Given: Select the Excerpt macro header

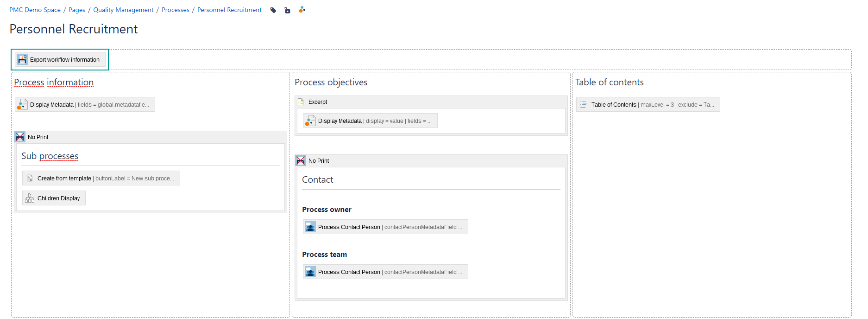Looking at the screenshot, I should point(431,102).
